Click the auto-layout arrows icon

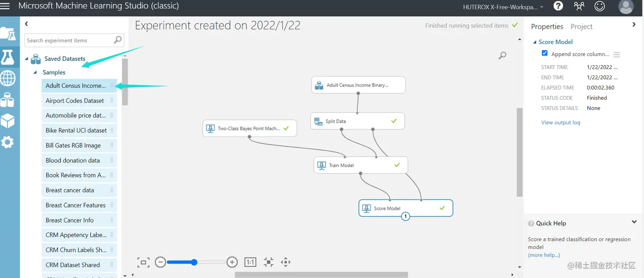[268, 262]
